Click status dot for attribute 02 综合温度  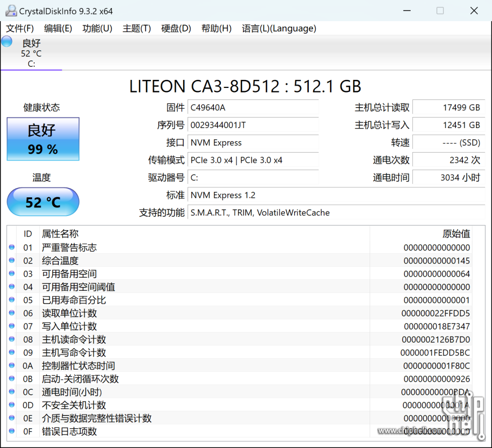tap(12, 261)
